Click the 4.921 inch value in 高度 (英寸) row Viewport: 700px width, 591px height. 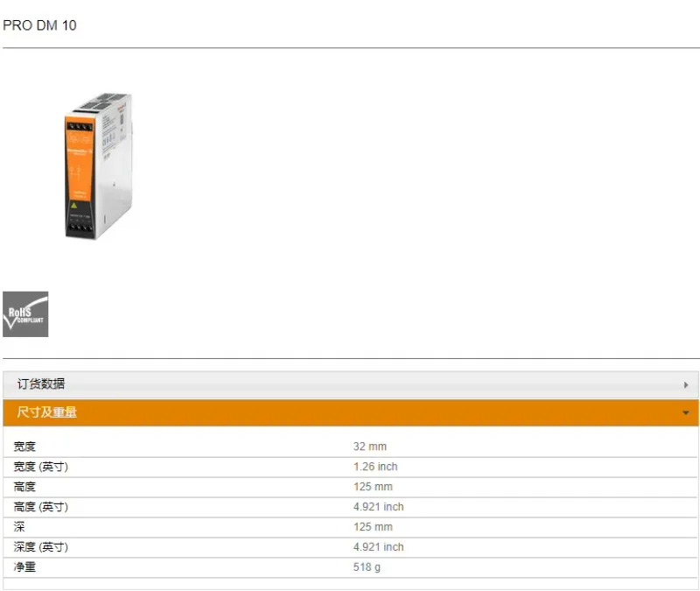click(378, 507)
